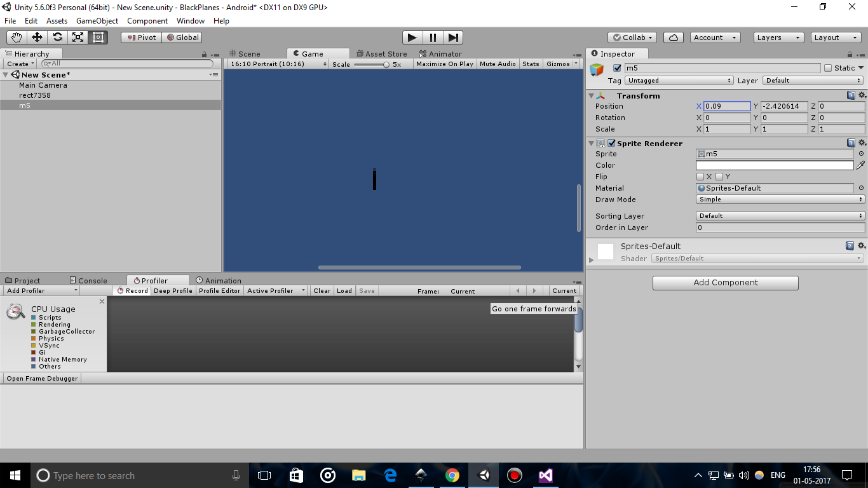Viewport: 868px width, 488px height.
Task: Open the Component menu
Action: (147, 21)
